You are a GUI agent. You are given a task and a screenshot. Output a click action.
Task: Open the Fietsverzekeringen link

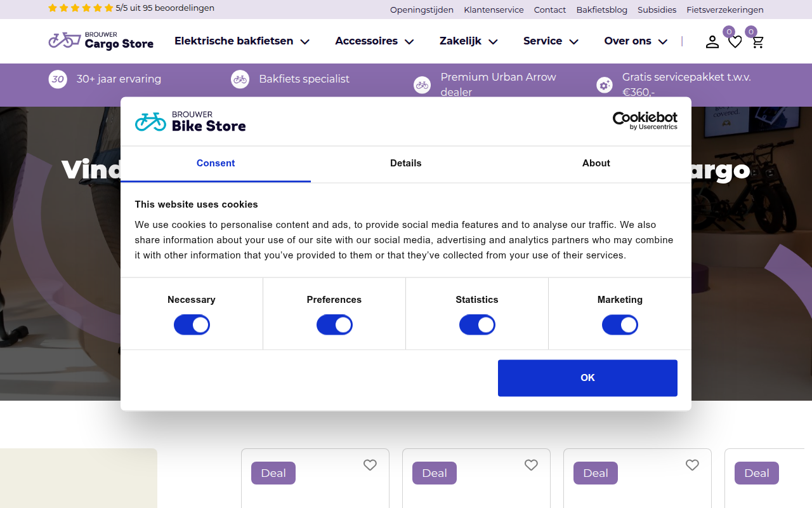pyautogui.click(x=725, y=10)
